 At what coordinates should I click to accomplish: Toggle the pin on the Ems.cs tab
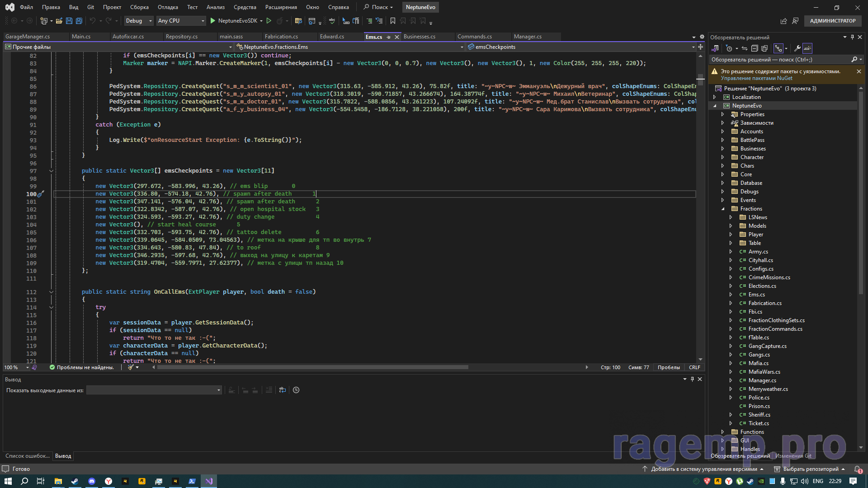tap(388, 37)
